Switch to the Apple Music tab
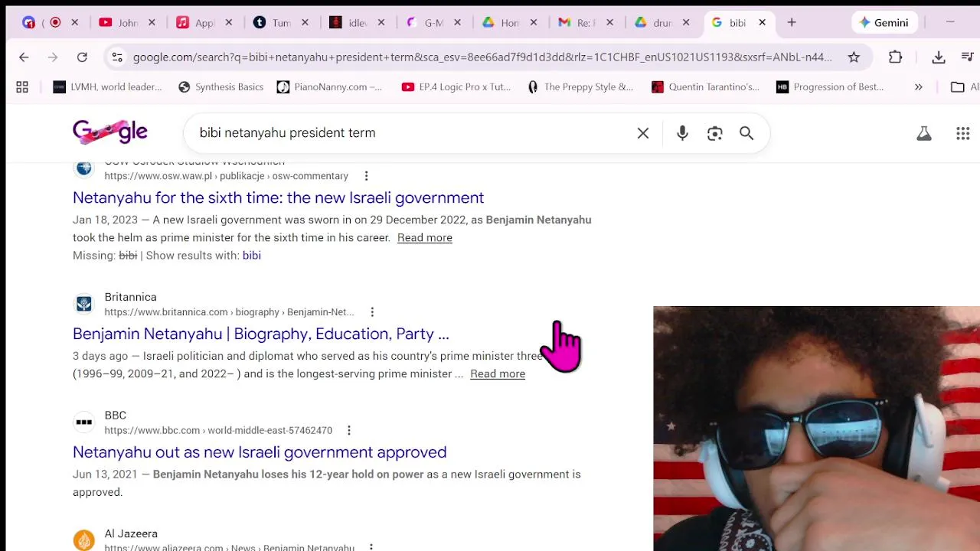980x551 pixels. click(204, 23)
